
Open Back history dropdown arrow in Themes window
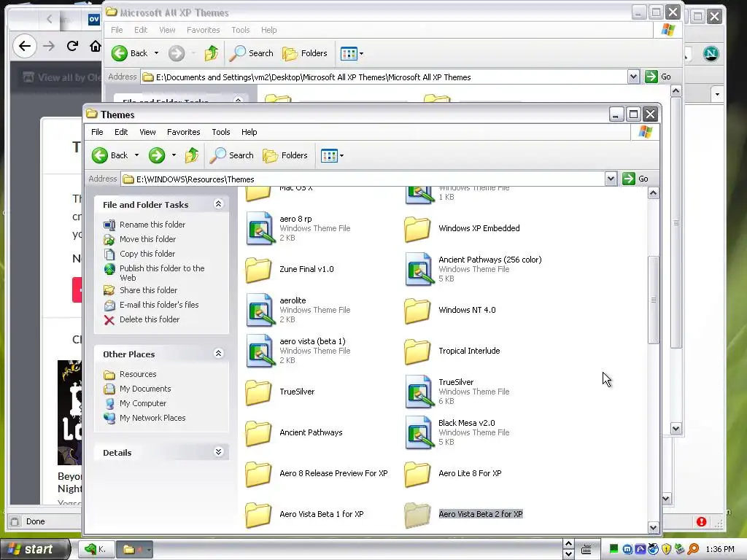[x=136, y=155]
